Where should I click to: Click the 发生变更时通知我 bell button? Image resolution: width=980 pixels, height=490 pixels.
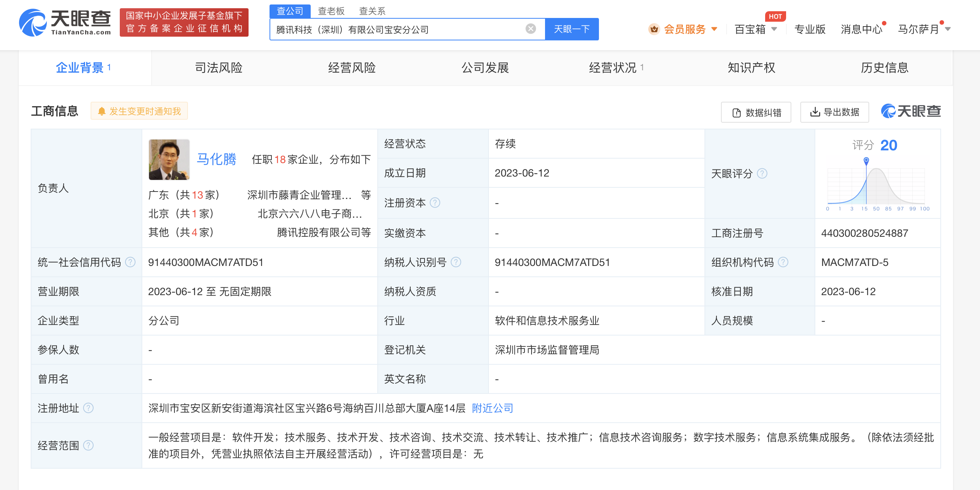[x=139, y=111]
